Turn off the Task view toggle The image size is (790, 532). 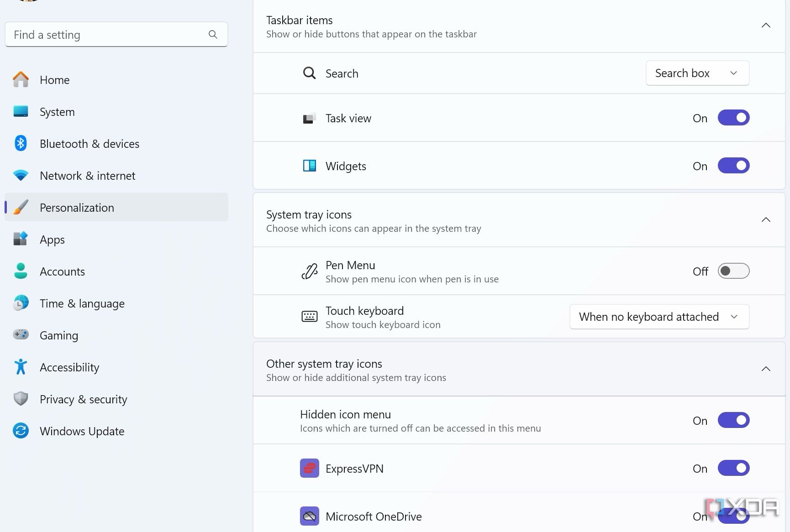coord(733,118)
